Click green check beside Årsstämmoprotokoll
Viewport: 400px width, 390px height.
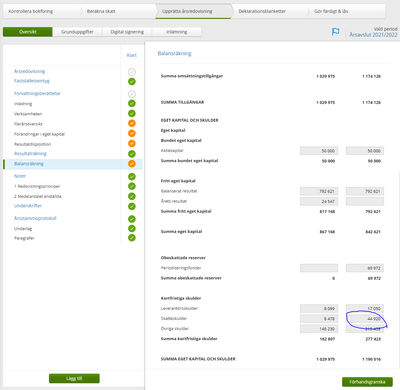[x=132, y=219]
